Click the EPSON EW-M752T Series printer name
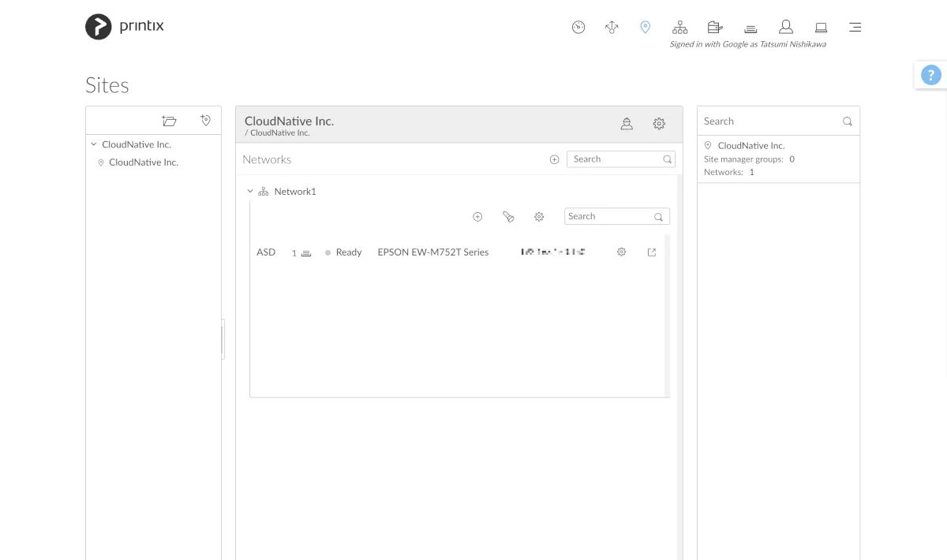This screenshot has width=947, height=560. [x=432, y=252]
